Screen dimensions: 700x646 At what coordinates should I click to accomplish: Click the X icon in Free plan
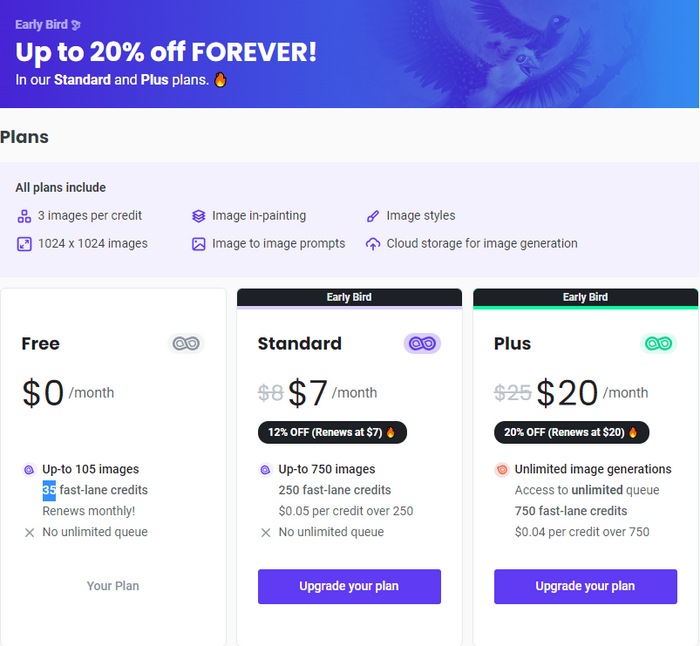pyautogui.click(x=29, y=533)
